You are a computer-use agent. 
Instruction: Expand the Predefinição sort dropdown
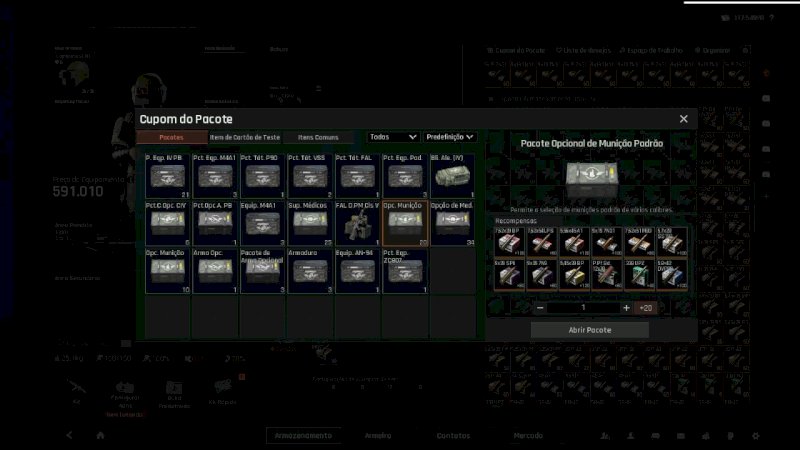(450, 137)
